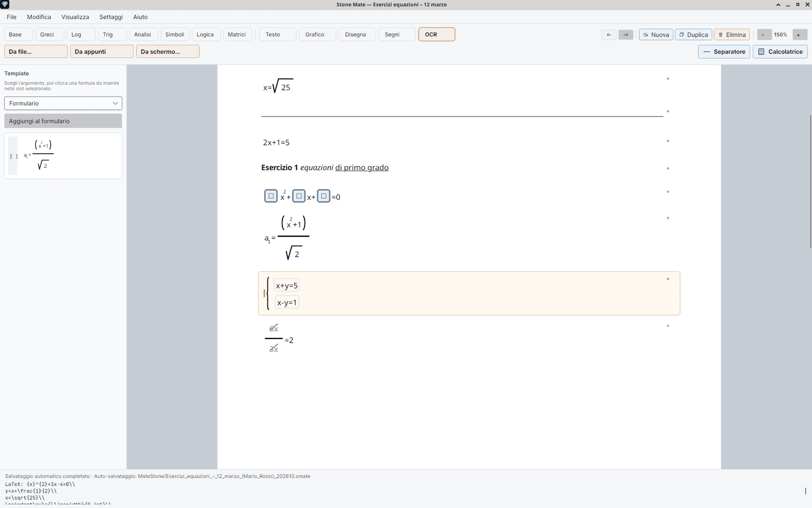The image size is (812, 508).
Task: Switch to the Base tab
Action: pyautogui.click(x=19, y=35)
